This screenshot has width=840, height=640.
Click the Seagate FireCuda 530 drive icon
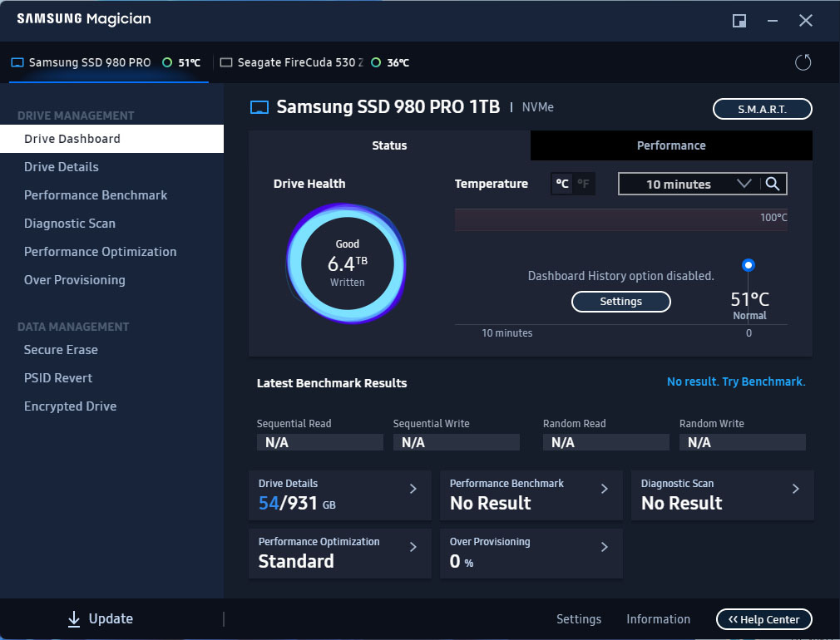pos(226,62)
